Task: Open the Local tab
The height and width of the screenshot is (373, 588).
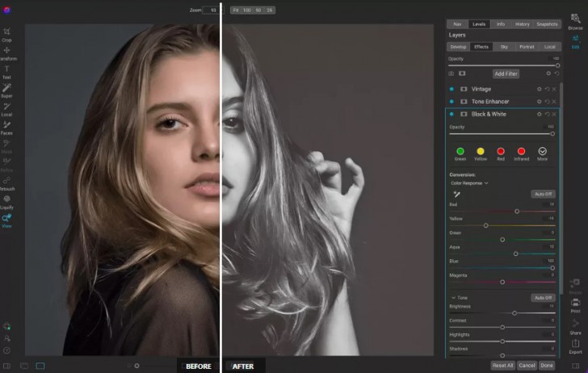Action: (550, 47)
